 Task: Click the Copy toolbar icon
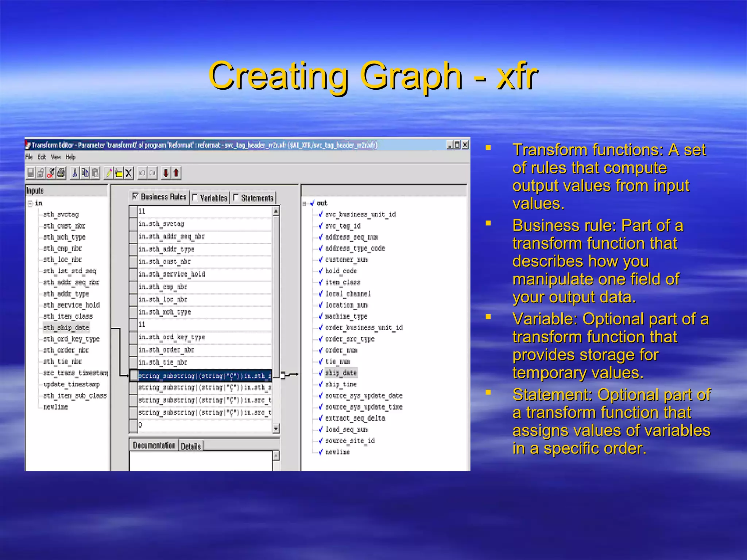click(x=85, y=173)
